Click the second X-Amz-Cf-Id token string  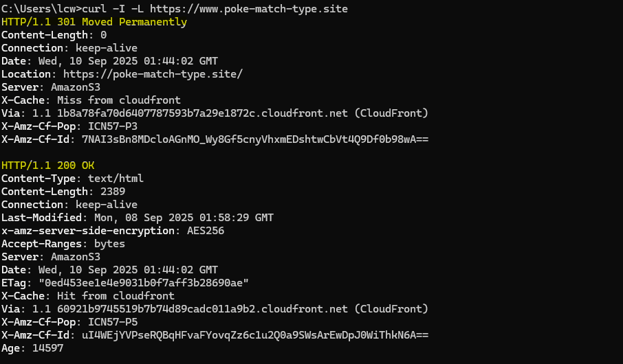255,335
